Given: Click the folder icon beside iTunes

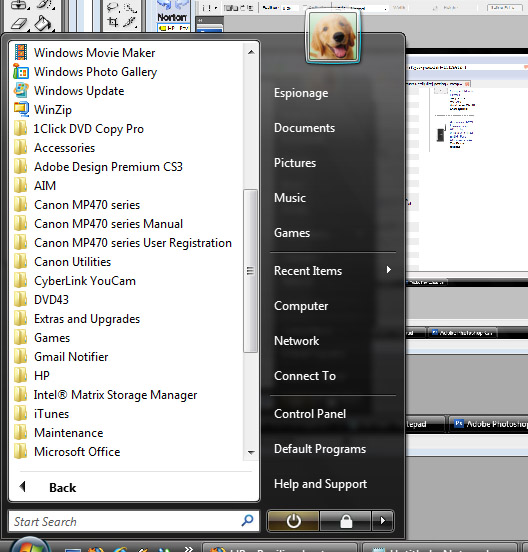Looking at the screenshot, I should point(20,413).
